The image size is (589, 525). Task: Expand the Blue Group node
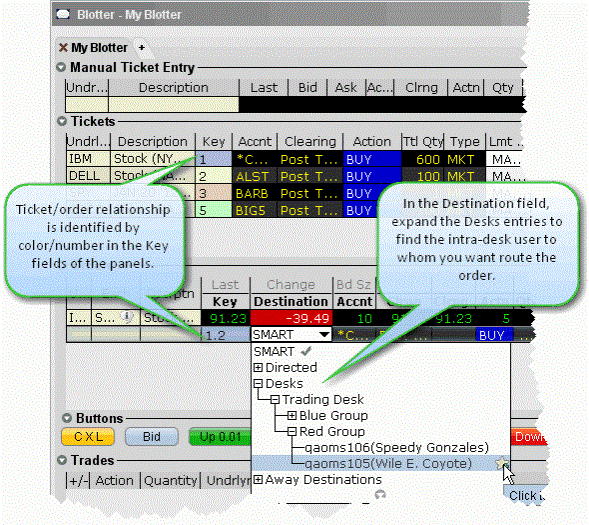pos(291,415)
